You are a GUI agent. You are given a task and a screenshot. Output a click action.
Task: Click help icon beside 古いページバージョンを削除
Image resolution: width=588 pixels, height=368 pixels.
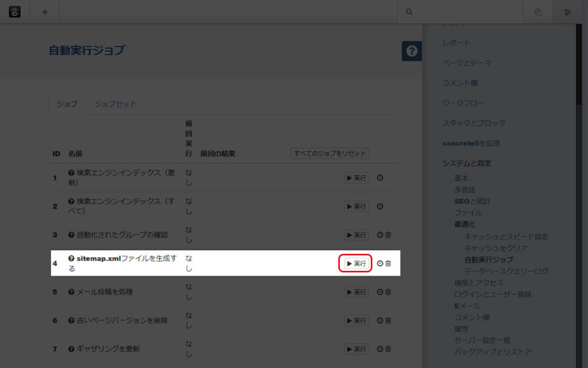[x=71, y=320]
